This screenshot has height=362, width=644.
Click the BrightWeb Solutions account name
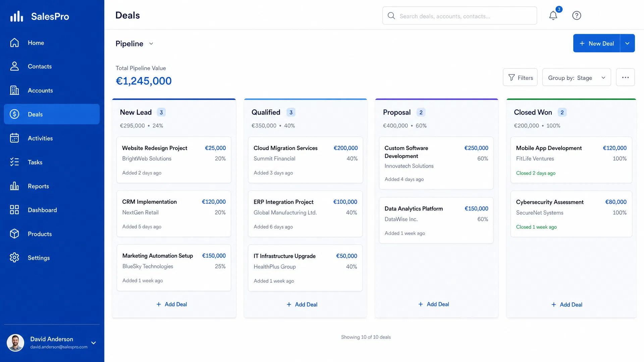click(147, 159)
